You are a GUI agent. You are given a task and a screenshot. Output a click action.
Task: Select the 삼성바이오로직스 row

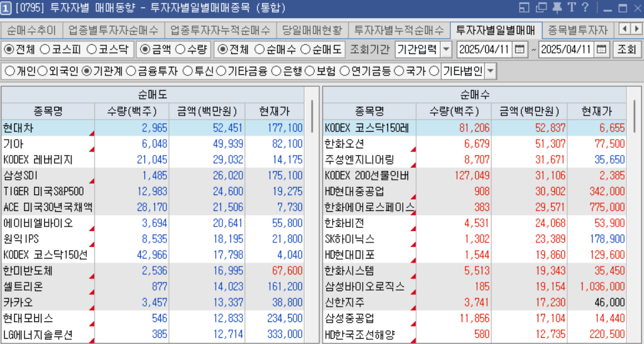pyautogui.click(x=474, y=287)
